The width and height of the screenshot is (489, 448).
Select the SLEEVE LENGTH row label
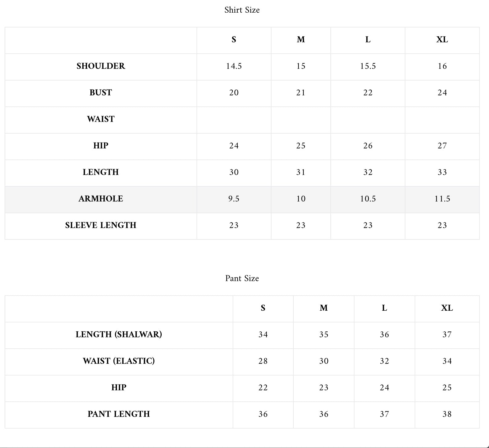pyautogui.click(x=101, y=225)
